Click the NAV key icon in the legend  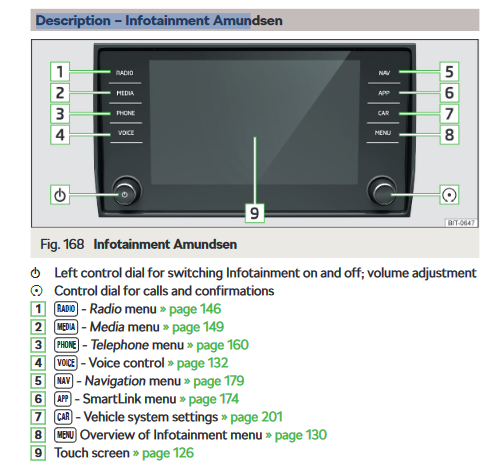[63, 381]
